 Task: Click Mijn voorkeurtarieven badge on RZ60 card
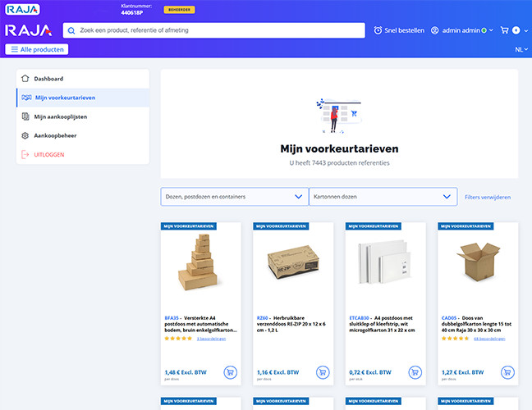pos(281,226)
